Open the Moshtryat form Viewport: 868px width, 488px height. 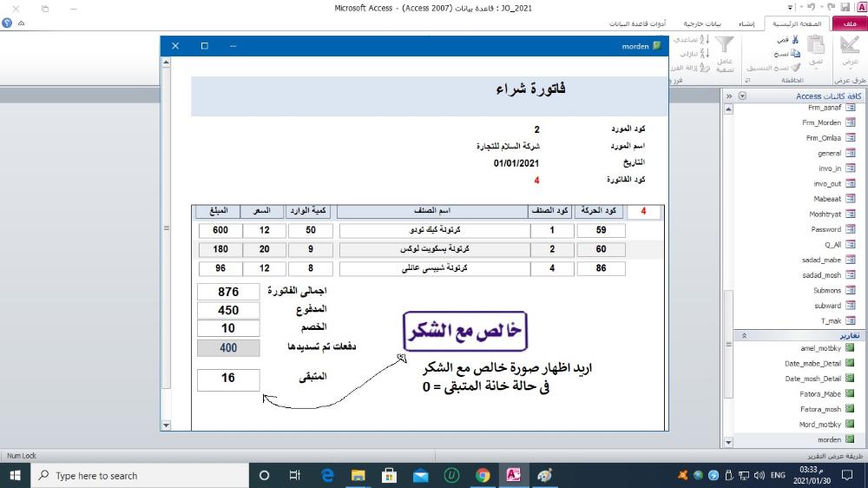(825, 214)
